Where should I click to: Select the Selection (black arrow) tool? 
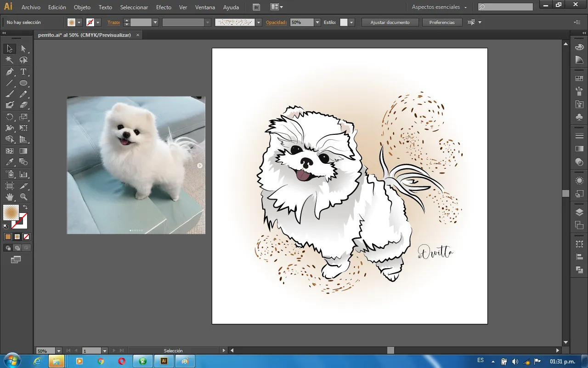[x=9, y=49]
